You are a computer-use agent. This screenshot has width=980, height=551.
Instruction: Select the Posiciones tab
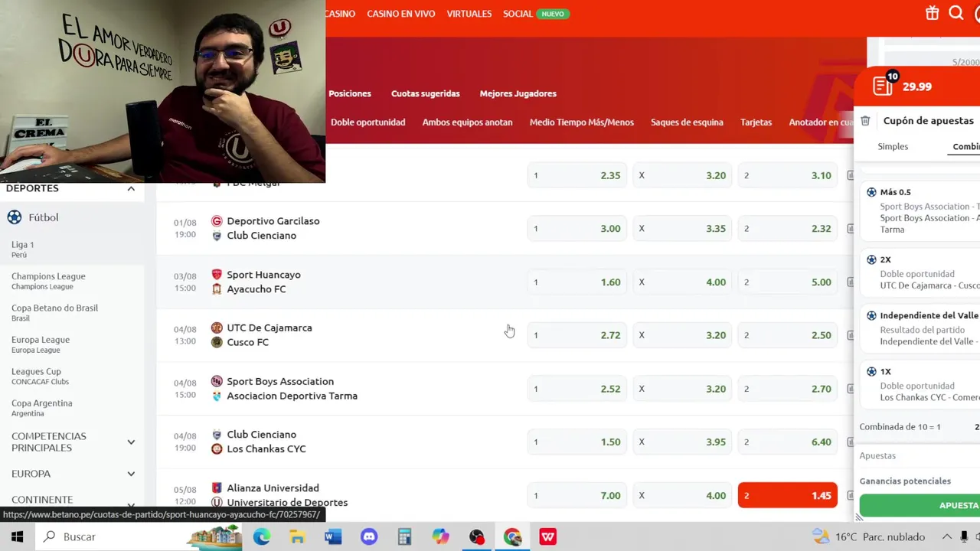(x=350, y=93)
